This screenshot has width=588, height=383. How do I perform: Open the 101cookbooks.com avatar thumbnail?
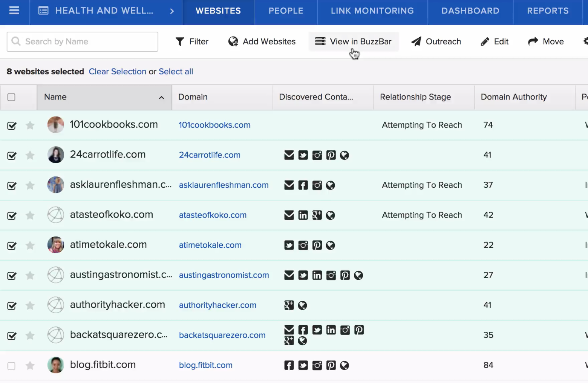(x=56, y=125)
